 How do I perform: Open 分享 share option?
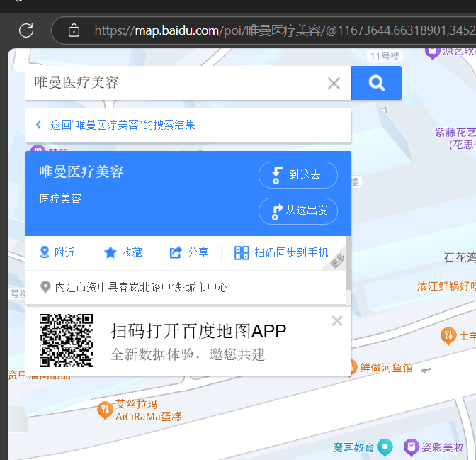[x=189, y=252]
